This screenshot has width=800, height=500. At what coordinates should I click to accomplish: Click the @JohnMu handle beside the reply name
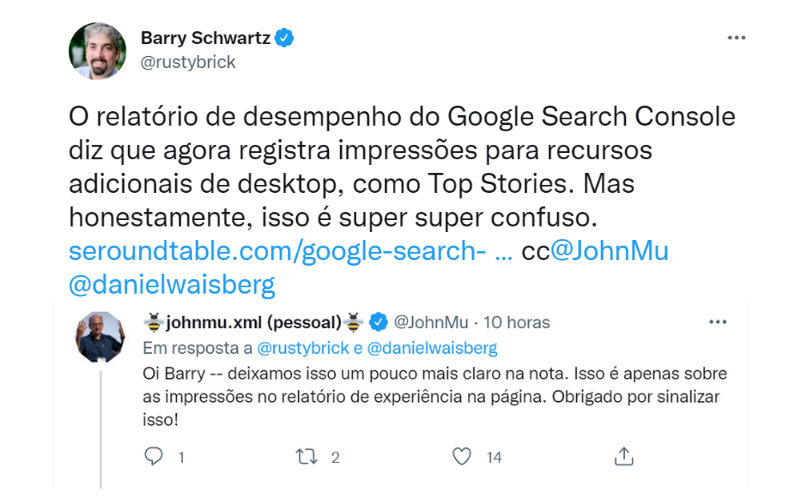tap(430, 322)
